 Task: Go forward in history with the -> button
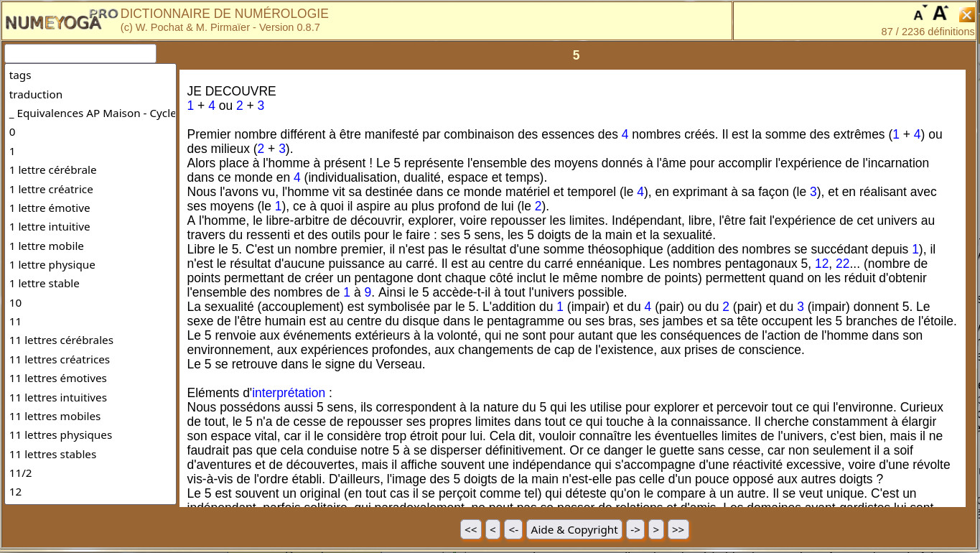[x=635, y=529]
